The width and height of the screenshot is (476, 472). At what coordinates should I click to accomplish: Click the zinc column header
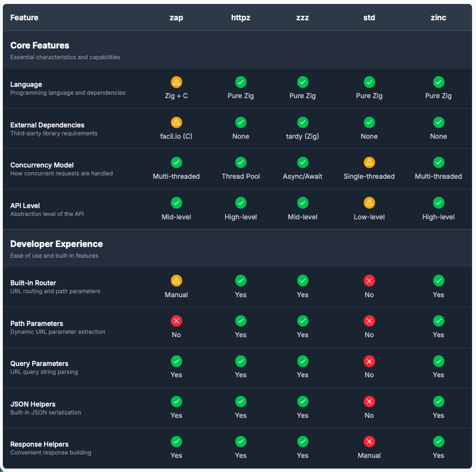coord(438,17)
